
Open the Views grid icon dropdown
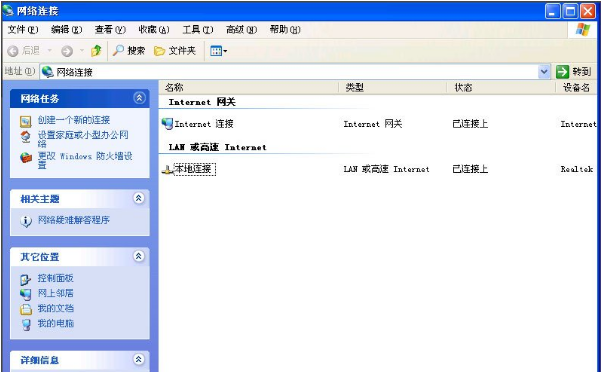coord(218,51)
